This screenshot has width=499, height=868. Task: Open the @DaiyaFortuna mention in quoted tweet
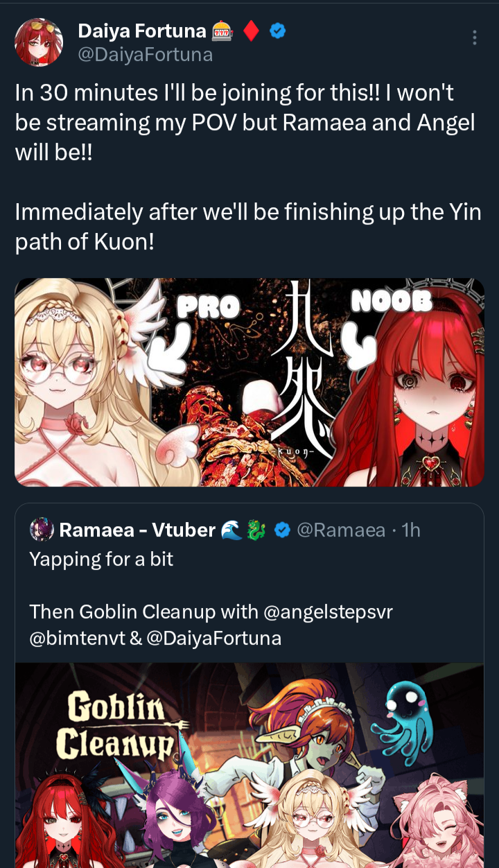click(214, 639)
